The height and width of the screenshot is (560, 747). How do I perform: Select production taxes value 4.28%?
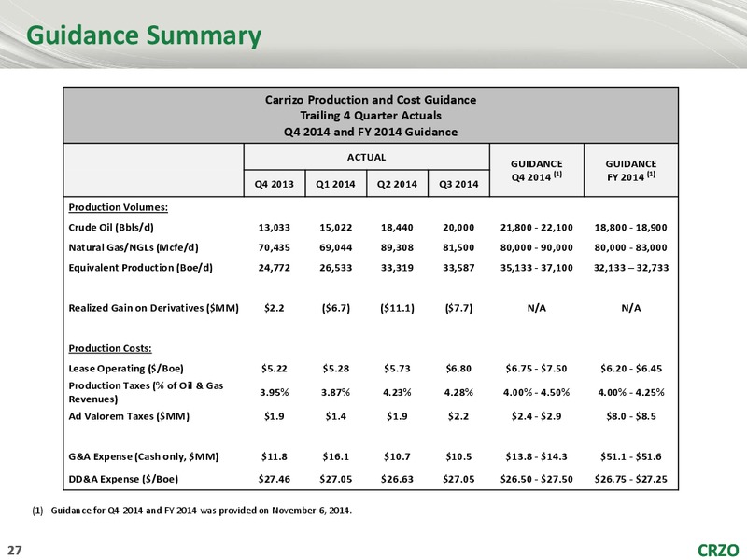coord(458,392)
